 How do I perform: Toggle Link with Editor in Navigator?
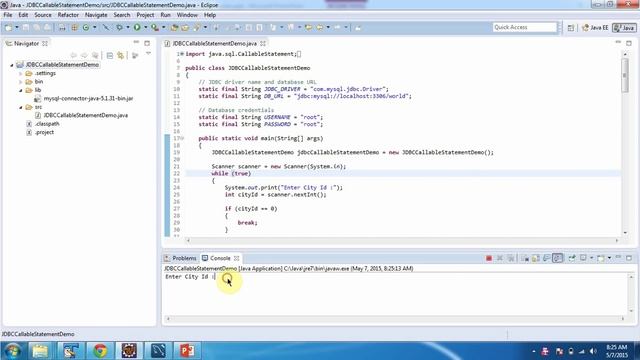(121, 55)
